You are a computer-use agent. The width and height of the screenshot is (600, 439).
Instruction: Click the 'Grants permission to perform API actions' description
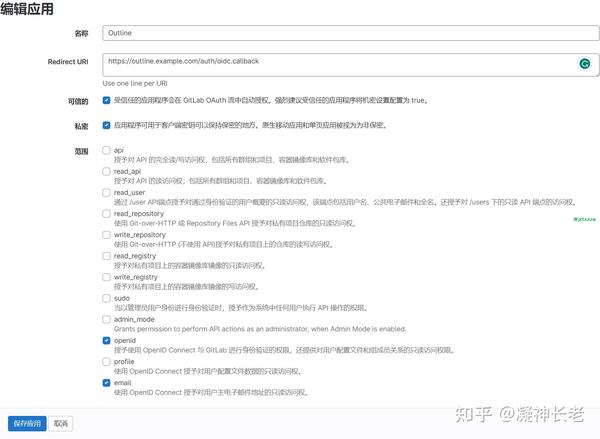(x=260, y=329)
